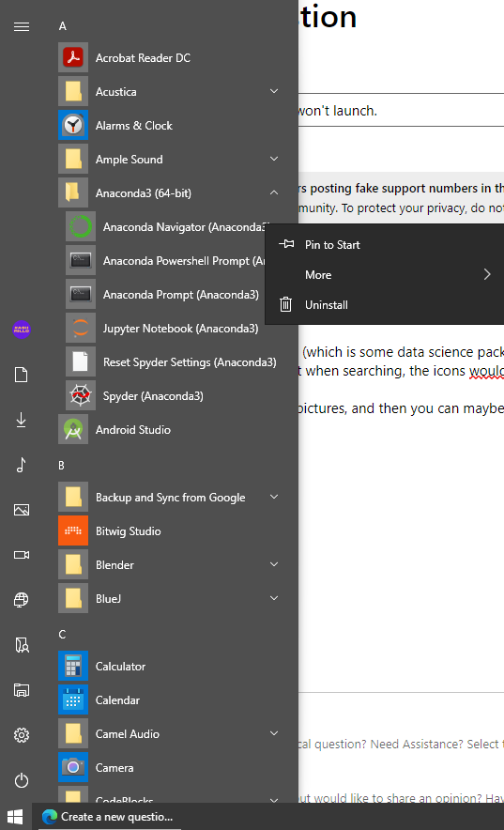
Task: Expand the BlueJ folder
Action: [x=274, y=599]
